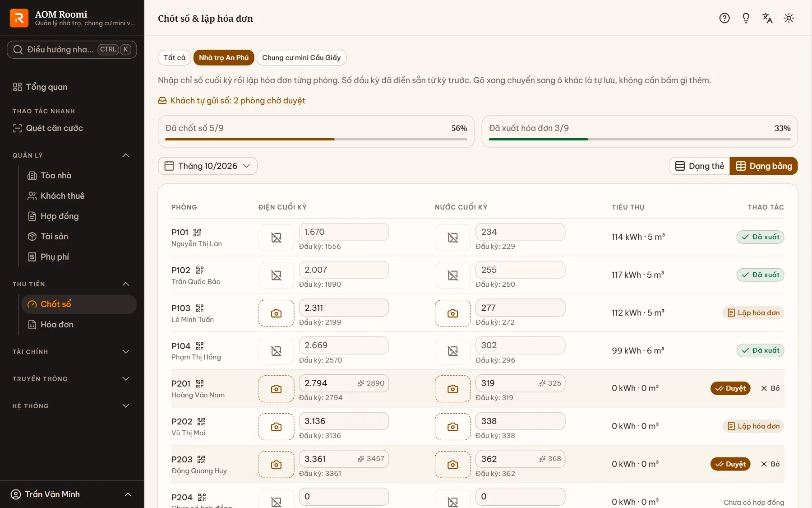The width and height of the screenshot is (812, 508).
Task: Switch to Dạng bảng table view
Action: pyautogui.click(x=764, y=166)
